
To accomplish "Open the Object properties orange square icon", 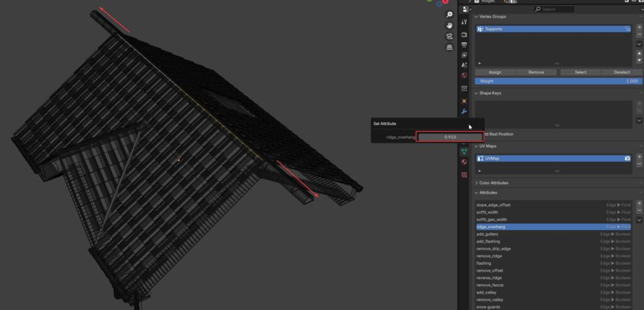I will pos(464,101).
